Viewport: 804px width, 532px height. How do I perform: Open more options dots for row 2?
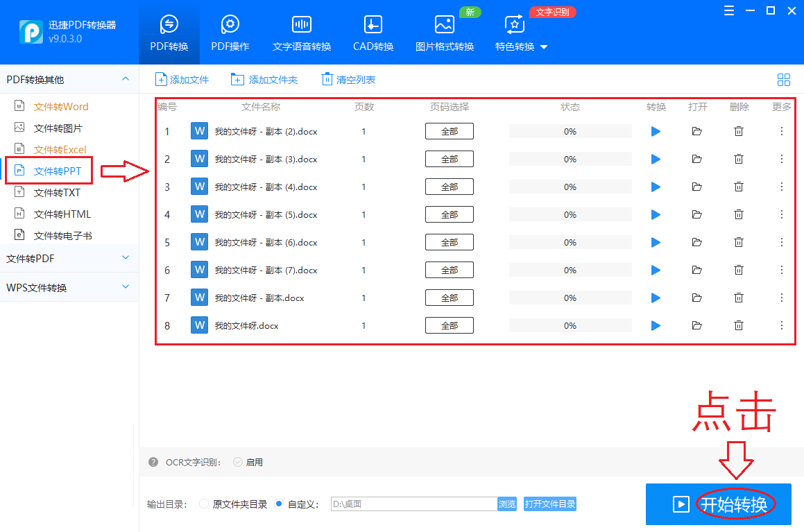[x=782, y=159]
